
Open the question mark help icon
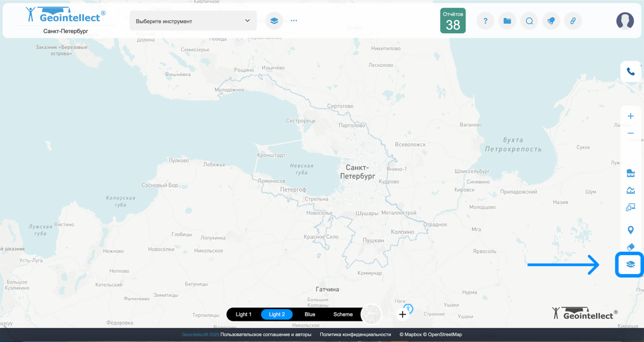coord(486,21)
